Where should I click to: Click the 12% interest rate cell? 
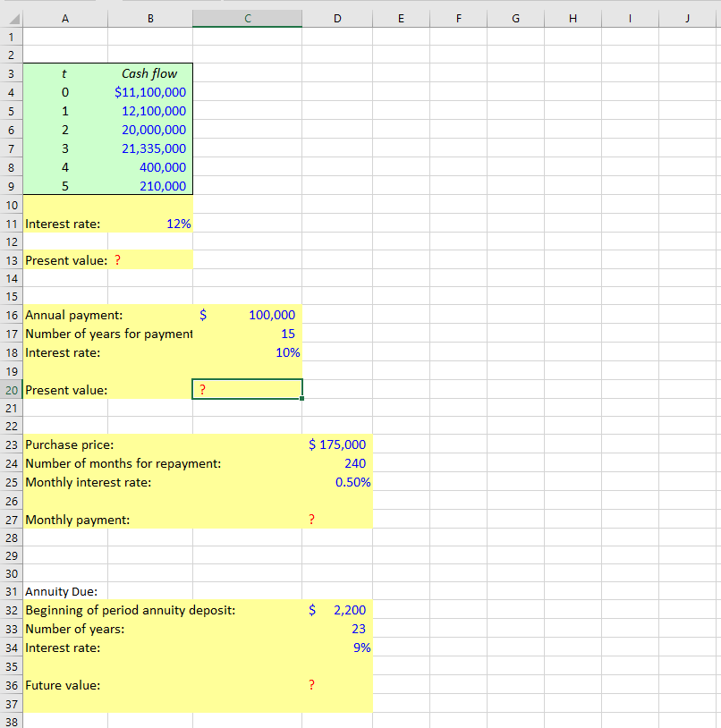point(150,224)
